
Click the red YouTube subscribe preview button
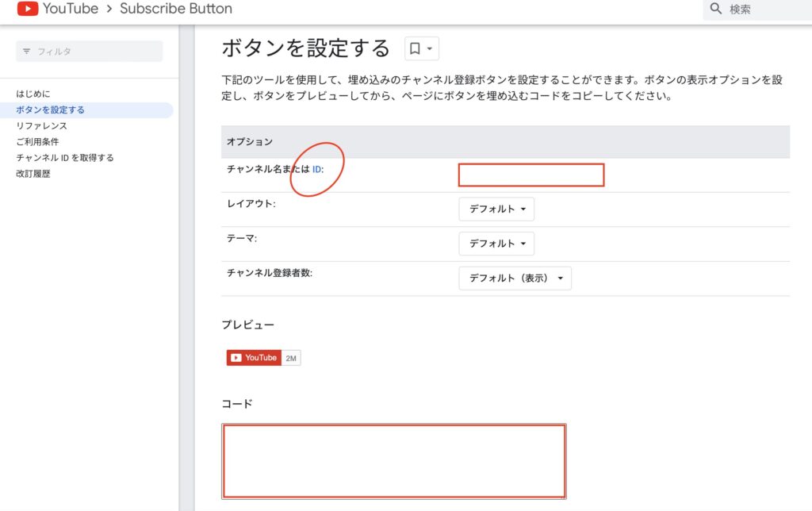click(x=254, y=358)
